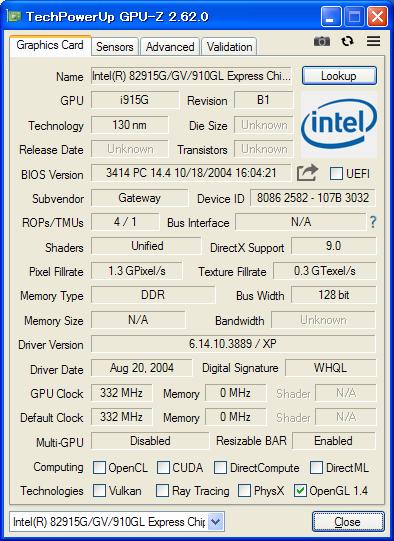Click the Technology field showing 130 nm
The height and width of the screenshot is (541, 394).
pyautogui.click(x=130, y=125)
